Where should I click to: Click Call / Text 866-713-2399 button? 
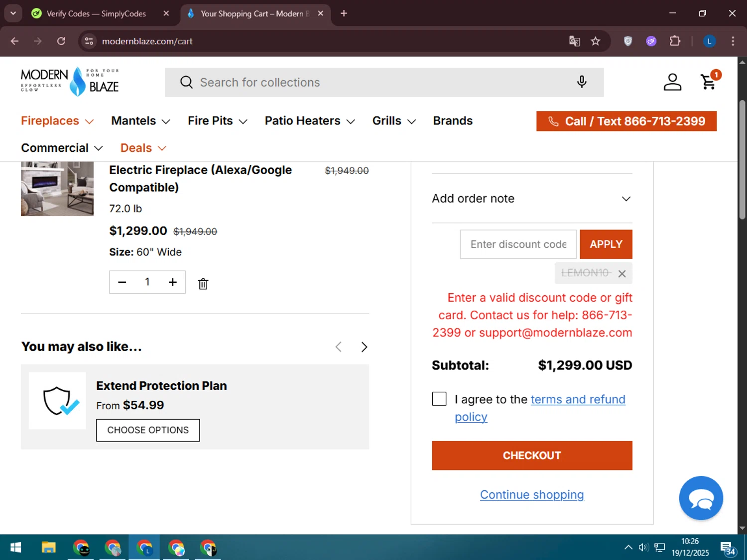[626, 121]
